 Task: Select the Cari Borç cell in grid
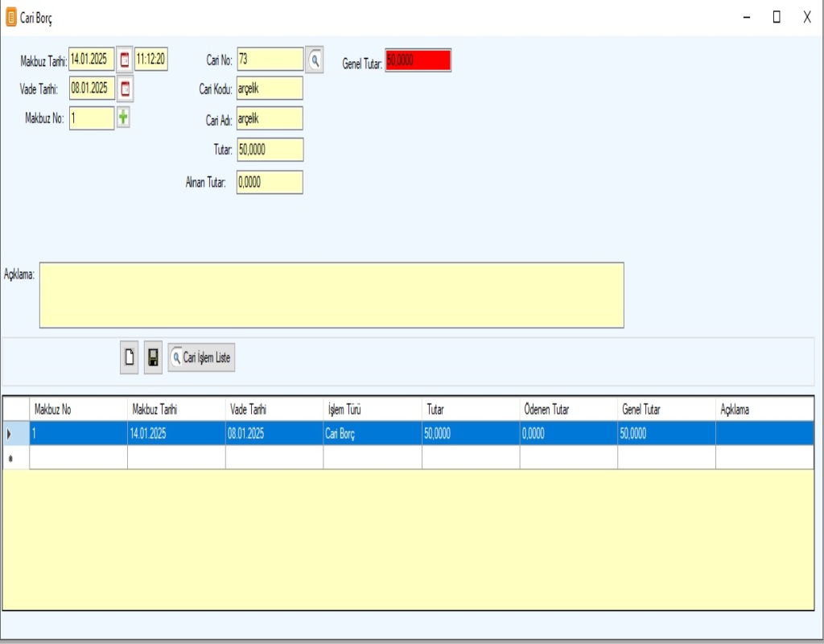tap(372, 434)
